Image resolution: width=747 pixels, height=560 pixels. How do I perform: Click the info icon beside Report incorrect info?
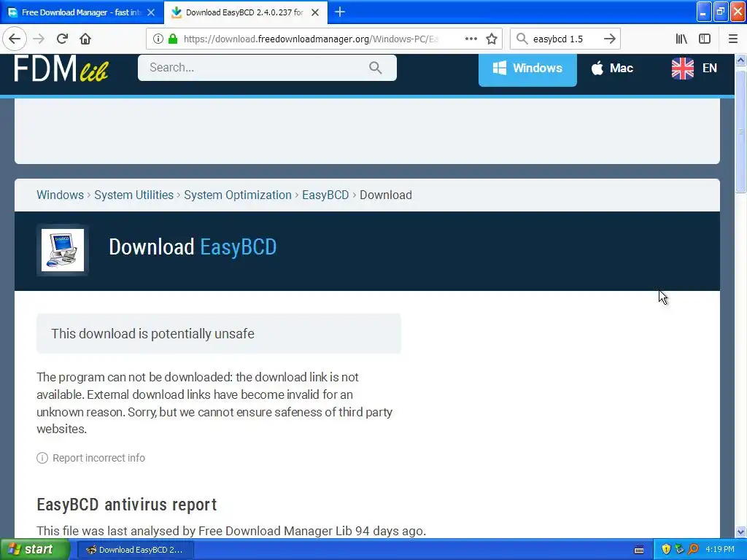(42, 458)
